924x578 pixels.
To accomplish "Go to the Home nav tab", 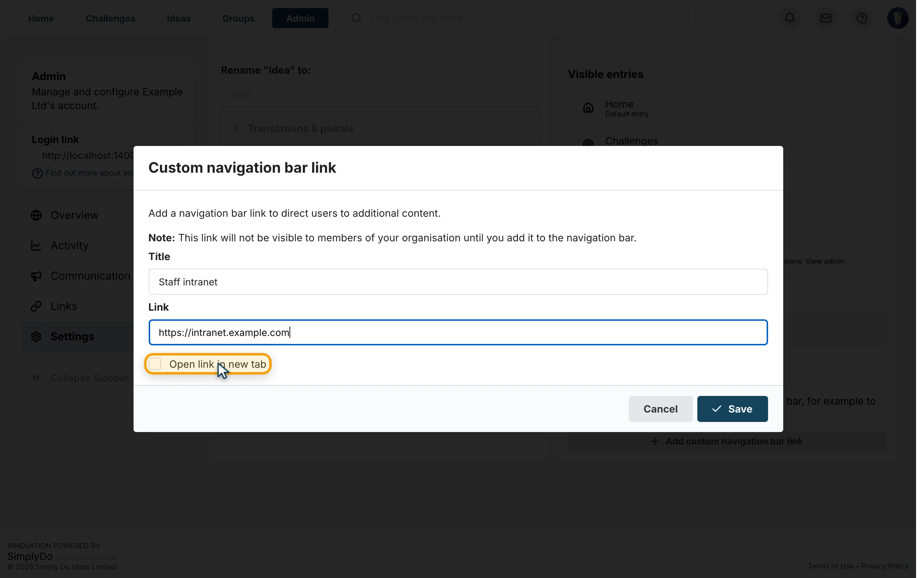I will point(41,18).
